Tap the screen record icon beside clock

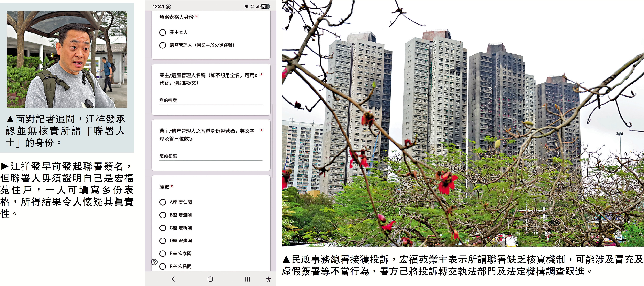click(169, 7)
